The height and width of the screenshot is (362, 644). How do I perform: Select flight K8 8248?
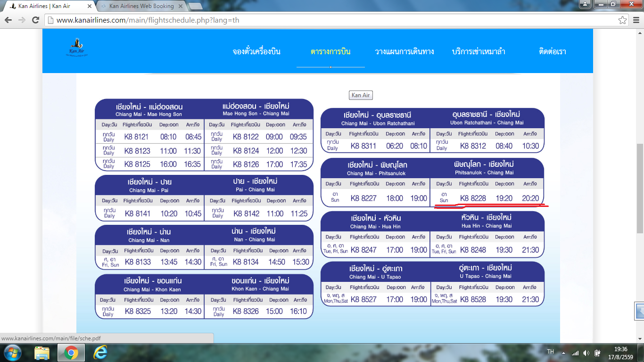(473, 250)
